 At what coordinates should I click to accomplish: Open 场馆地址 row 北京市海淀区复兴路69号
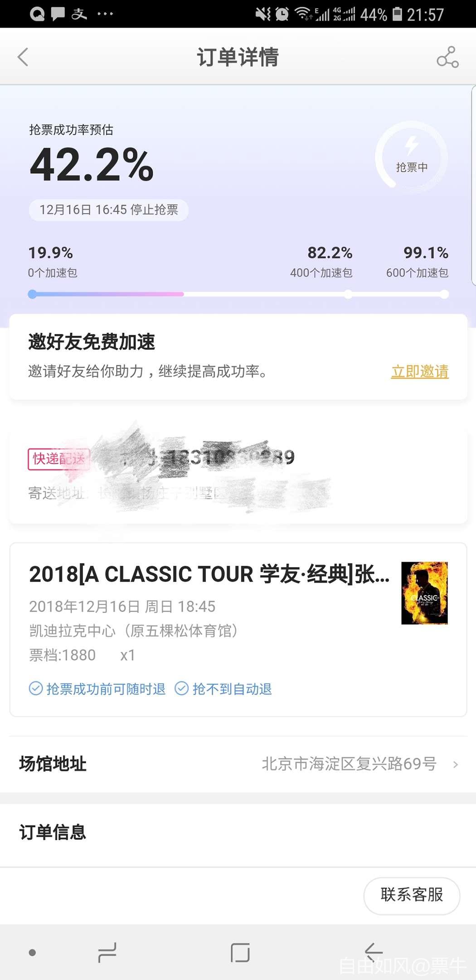pyautogui.click(x=238, y=764)
